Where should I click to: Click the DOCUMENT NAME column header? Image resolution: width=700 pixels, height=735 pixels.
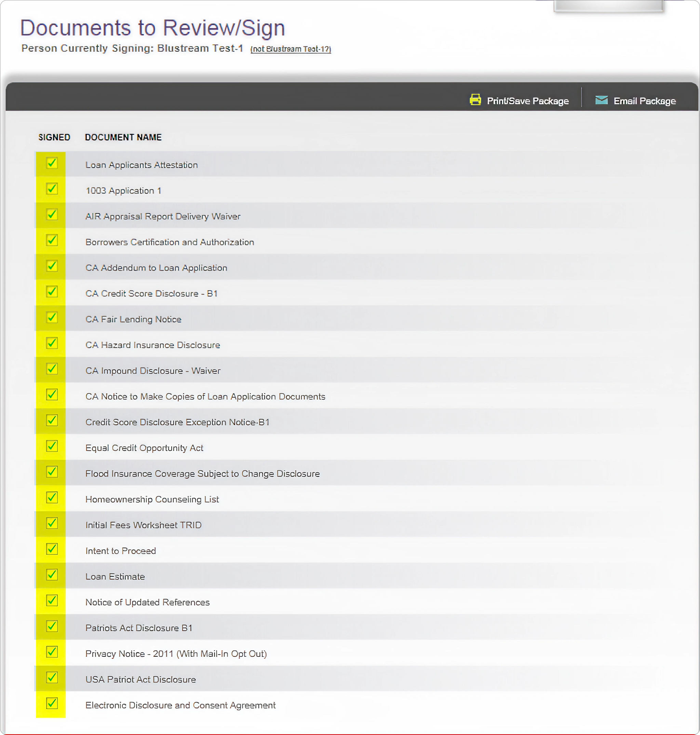pos(123,137)
